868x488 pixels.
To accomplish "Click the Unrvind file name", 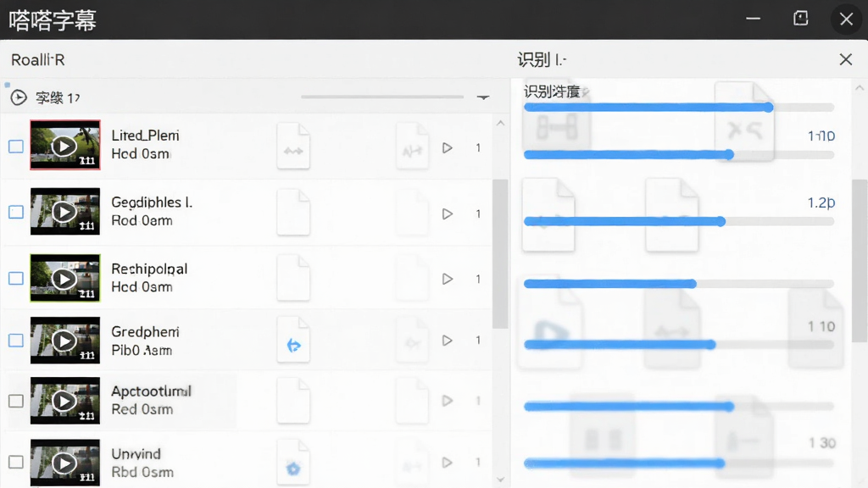I will pyautogui.click(x=136, y=454).
